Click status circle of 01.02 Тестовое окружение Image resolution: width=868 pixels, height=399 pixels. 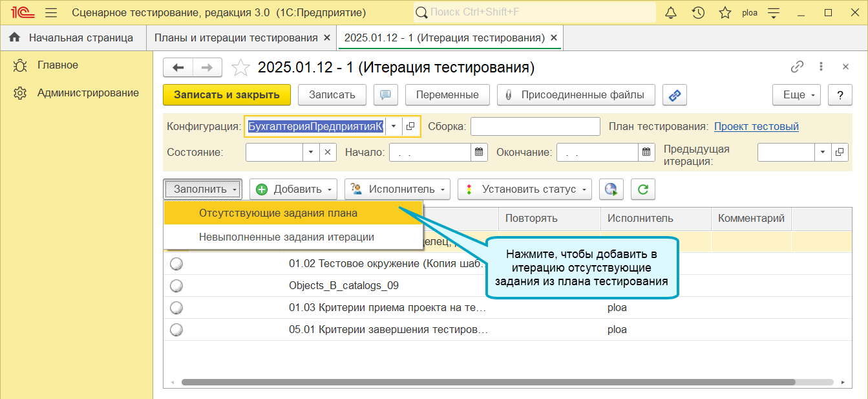(x=176, y=264)
